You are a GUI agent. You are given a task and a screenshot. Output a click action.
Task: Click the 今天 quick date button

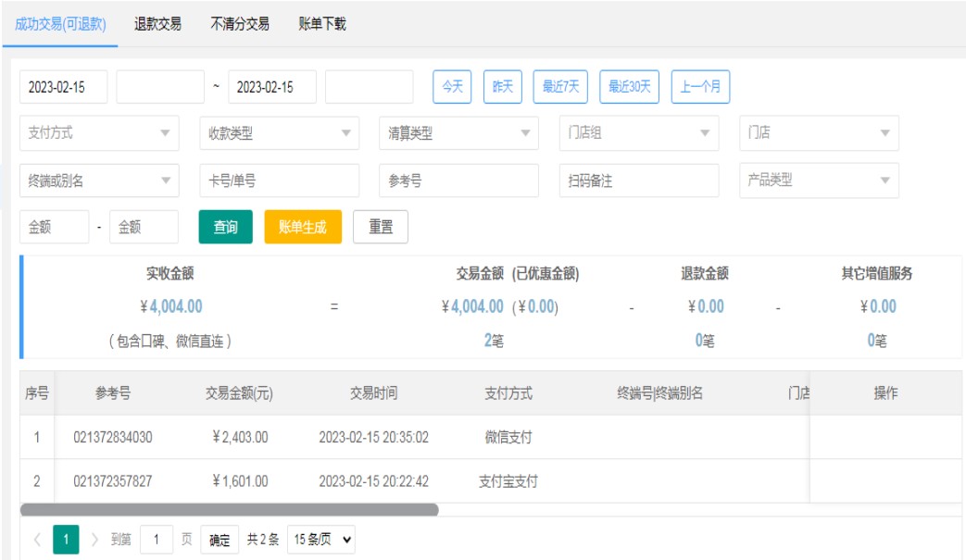[x=452, y=87]
